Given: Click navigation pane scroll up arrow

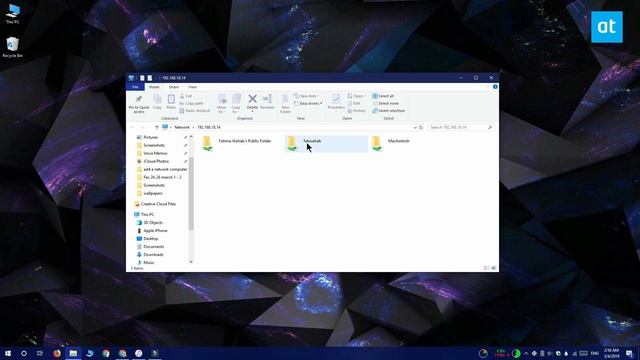Looking at the screenshot, I should click(x=191, y=137).
